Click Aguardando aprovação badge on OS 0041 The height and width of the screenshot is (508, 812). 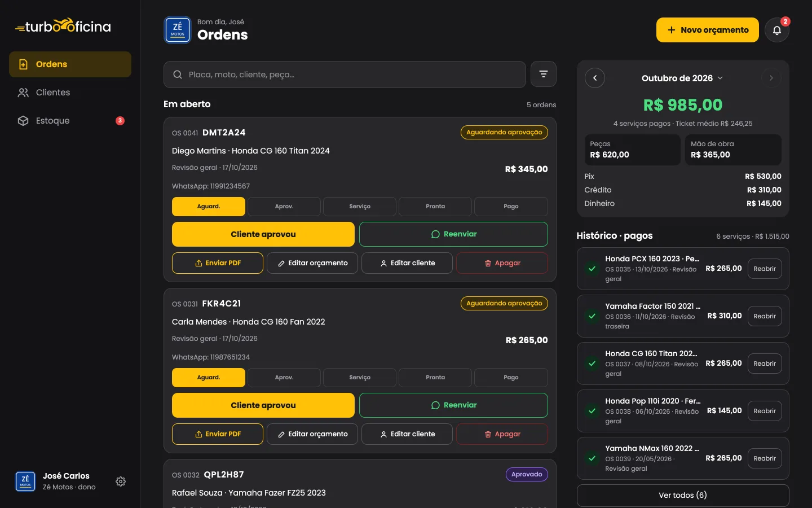[x=504, y=133]
